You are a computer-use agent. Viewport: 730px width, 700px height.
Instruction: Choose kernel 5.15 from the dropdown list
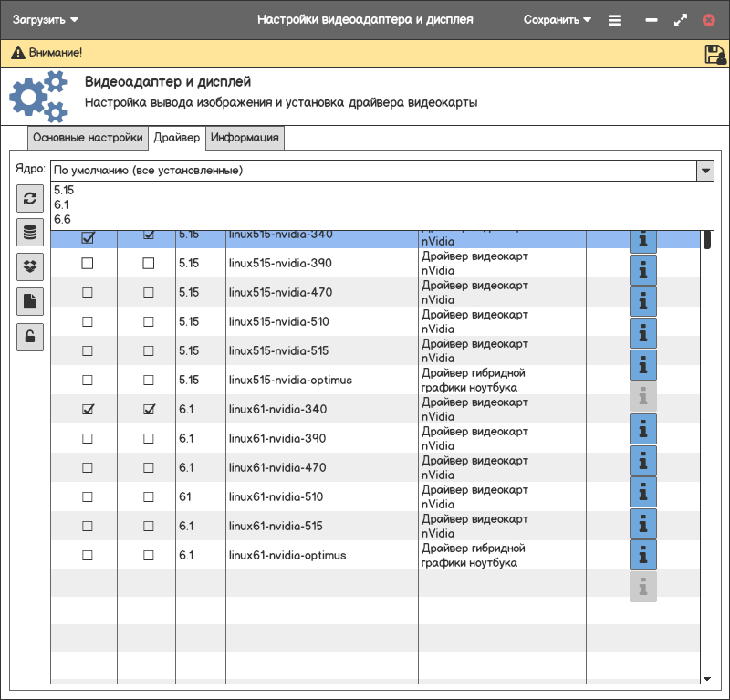[x=64, y=190]
